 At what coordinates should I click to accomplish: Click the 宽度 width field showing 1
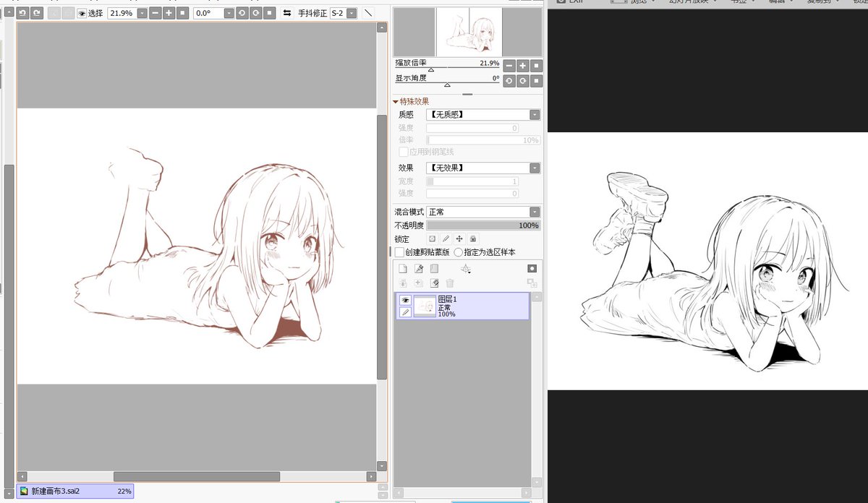coord(472,181)
